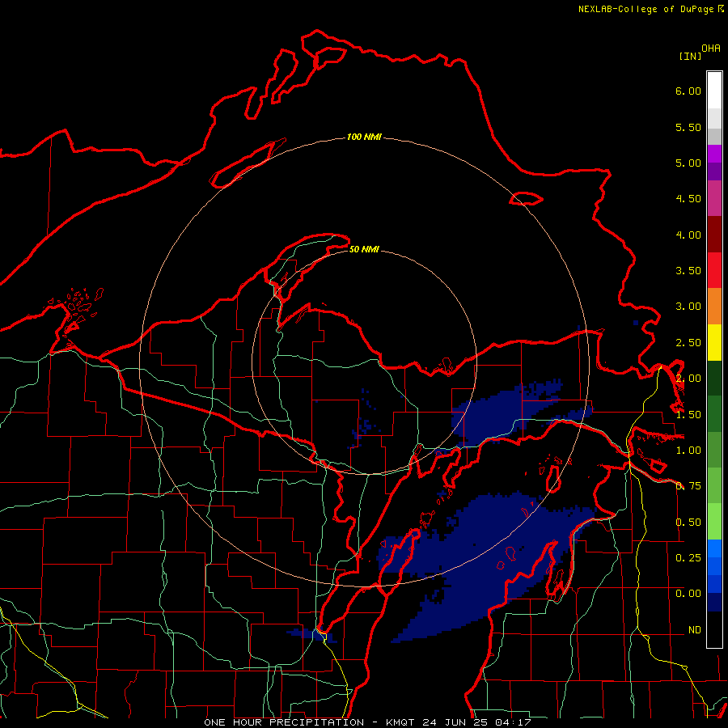Click the ND legend label
This screenshot has width=728, height=728.
[x=695, y=630]
